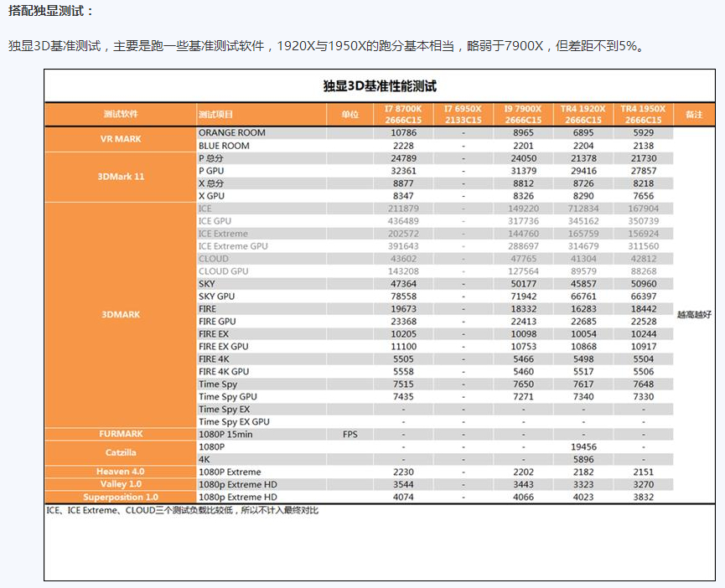Click the FIRE EX GPU value '11100'

pyautogui.click(x=403, y=347)
